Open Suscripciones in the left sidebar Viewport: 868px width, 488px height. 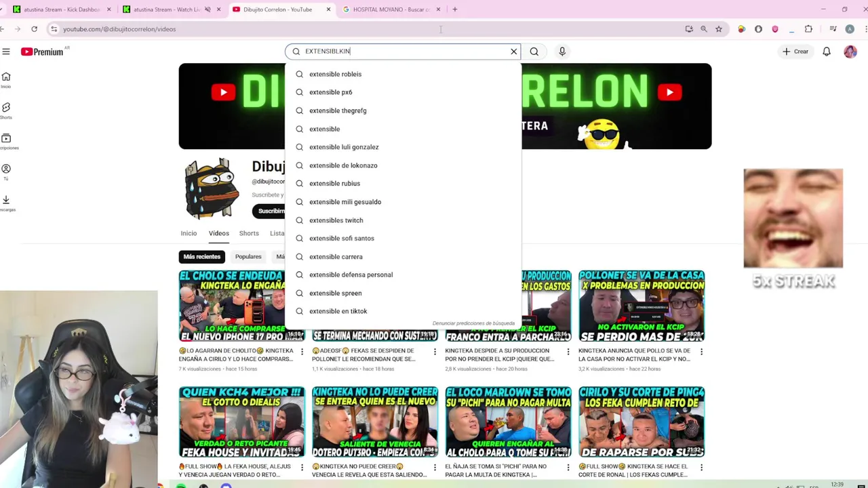pos(7,141)
